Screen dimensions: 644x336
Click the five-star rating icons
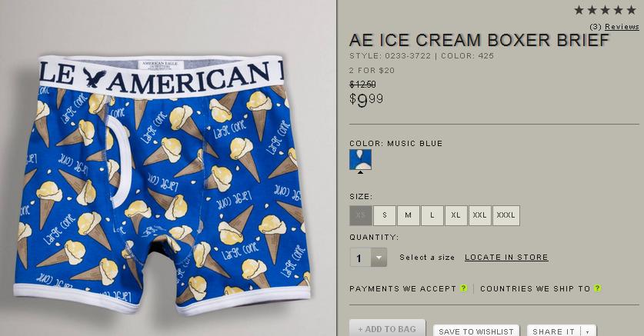coord(605,10)
